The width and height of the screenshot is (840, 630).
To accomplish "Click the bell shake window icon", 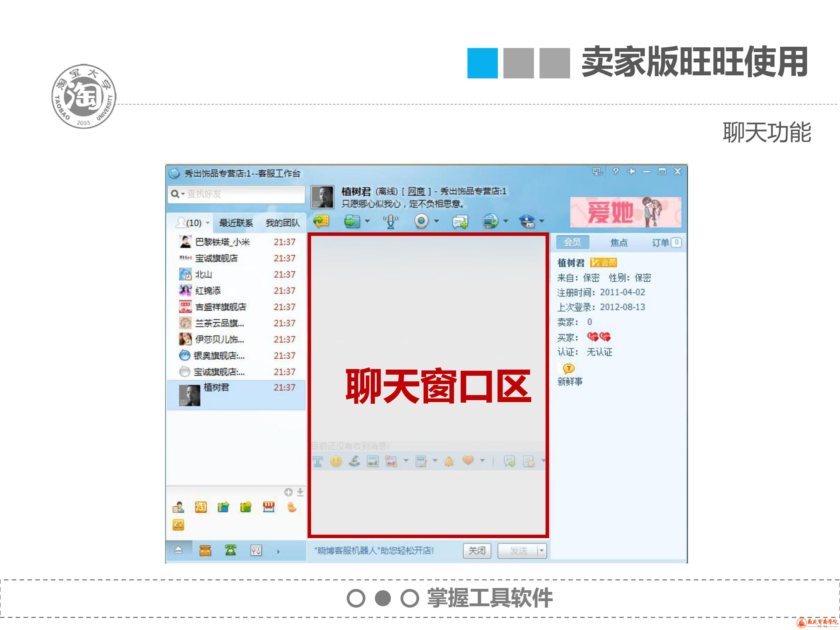I will coord(449,461).
